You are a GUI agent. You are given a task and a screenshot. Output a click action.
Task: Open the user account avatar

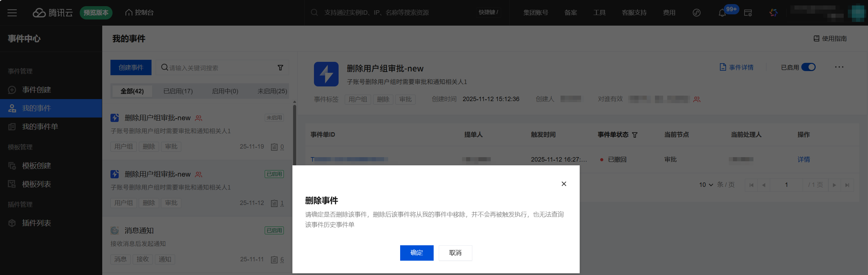(x=858, y=13)
